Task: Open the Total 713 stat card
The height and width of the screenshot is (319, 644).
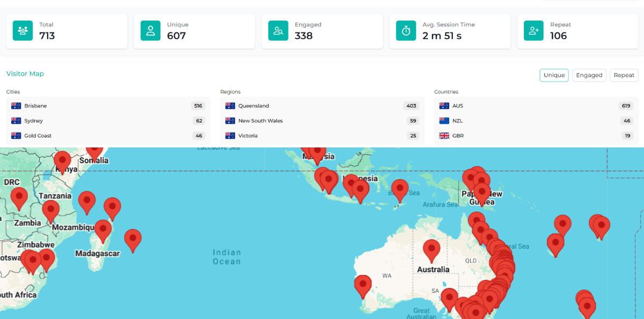Action: [x=67, y=31]
